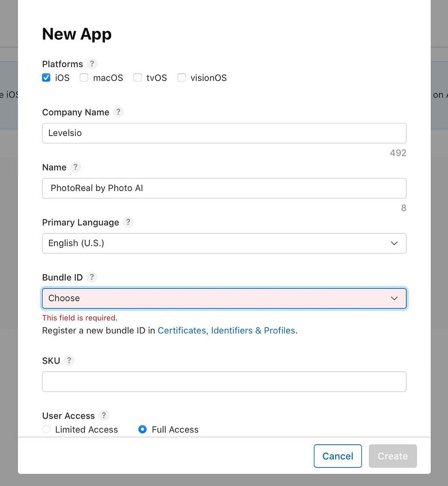This screenshot has height=486, width=448.
Task: Open the SKU help question mark
Action: click(x=69, y=360)
